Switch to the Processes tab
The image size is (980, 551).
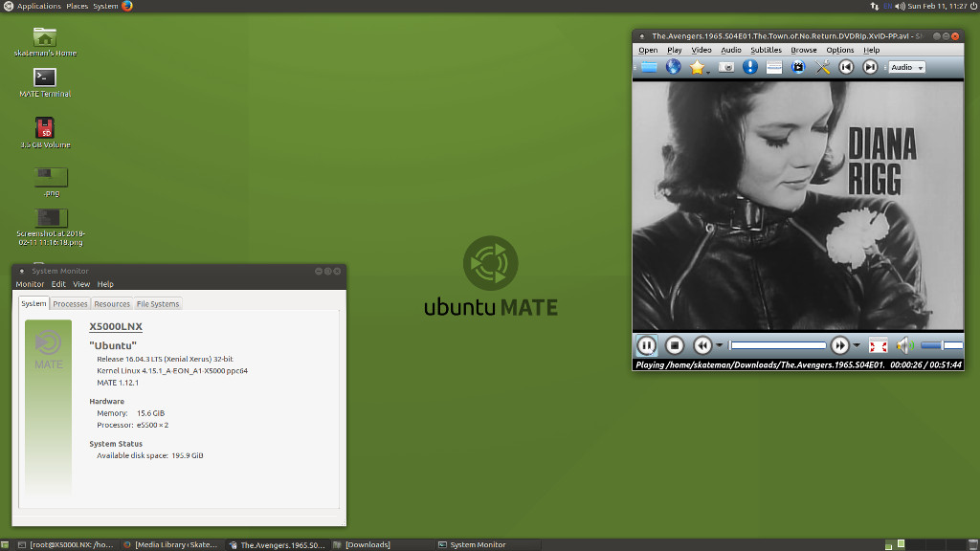tap(70, 304)
